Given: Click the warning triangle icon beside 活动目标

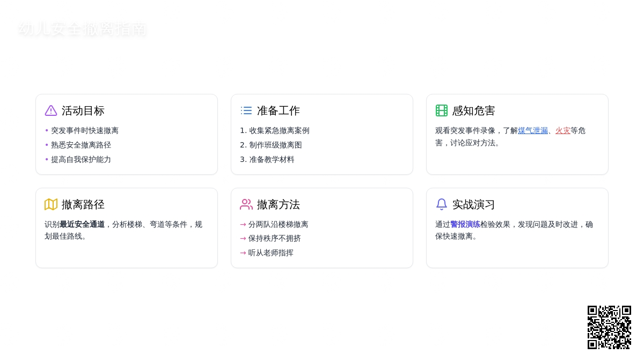Looking at the screenshot, I should 51,110.
